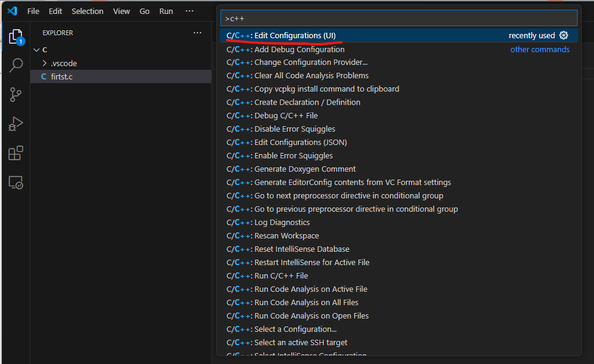Image resolution: width=594 pixels, height=364 pixels.
Task: Open the menu bar overflow ellipsis
Action: coord(189,11)
